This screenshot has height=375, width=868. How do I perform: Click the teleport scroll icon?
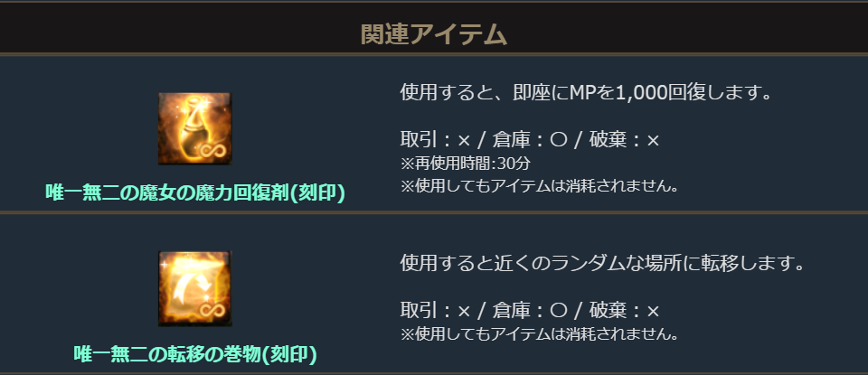click(x=194, y=287)
